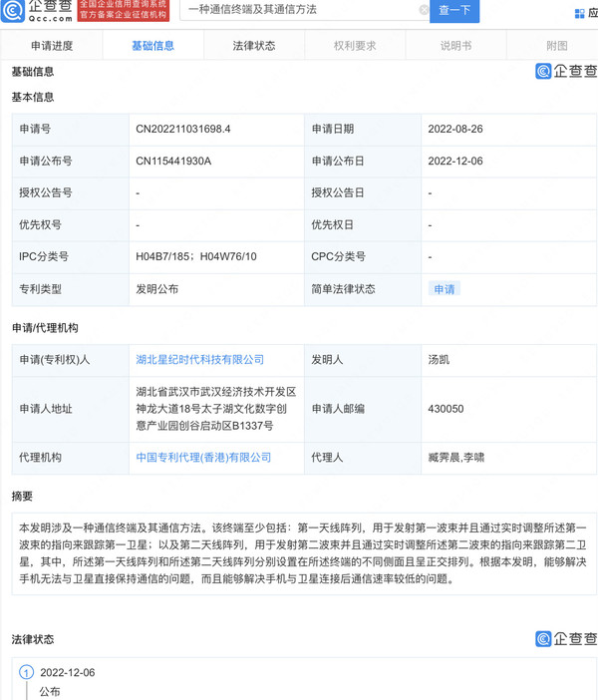This screenshot has width=598, height=700.
Task: Click the 申请/代理机构 section heading
Action: coord(45,328)
